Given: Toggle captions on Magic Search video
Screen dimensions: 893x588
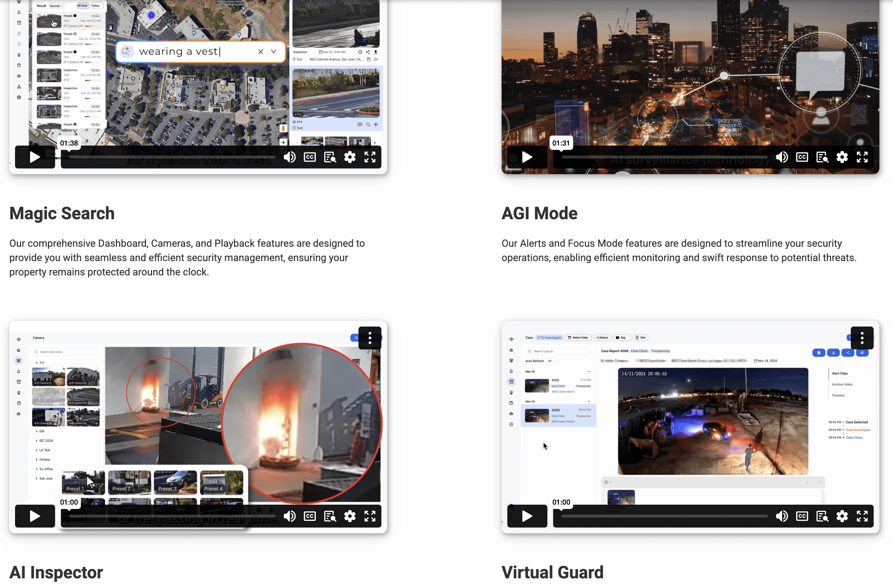Looking at the screenshot, I should 309,157.
